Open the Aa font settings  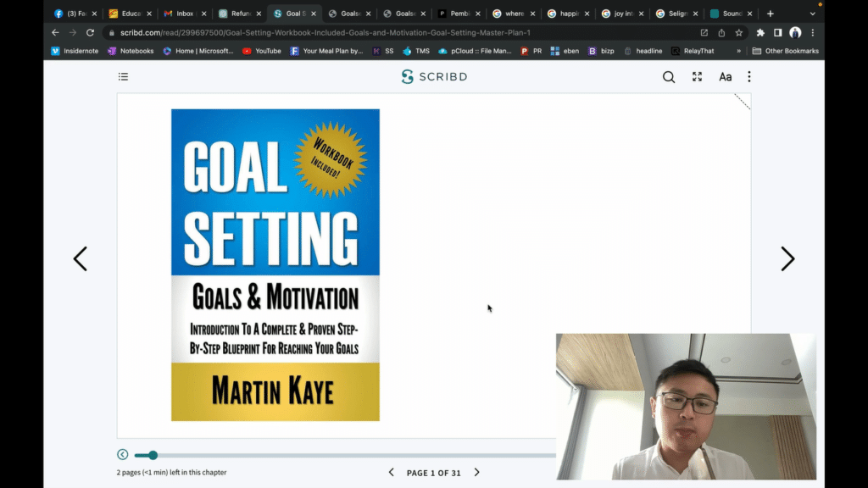726,77
